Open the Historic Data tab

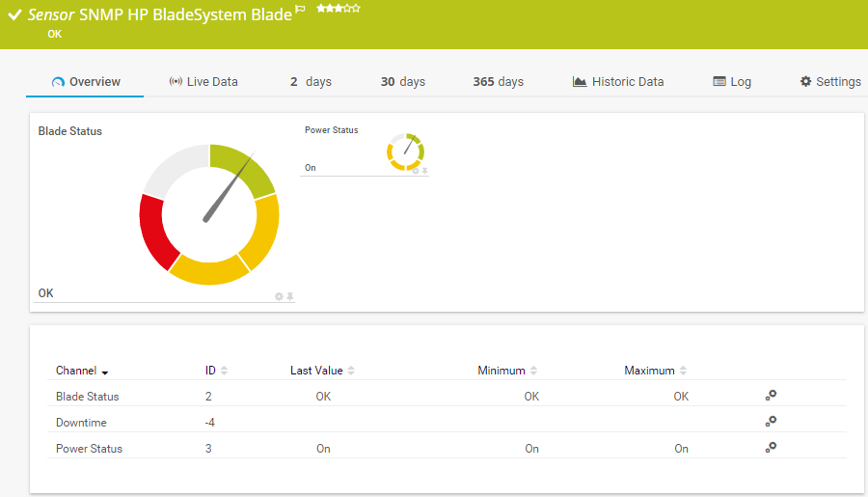click(618, 82)
